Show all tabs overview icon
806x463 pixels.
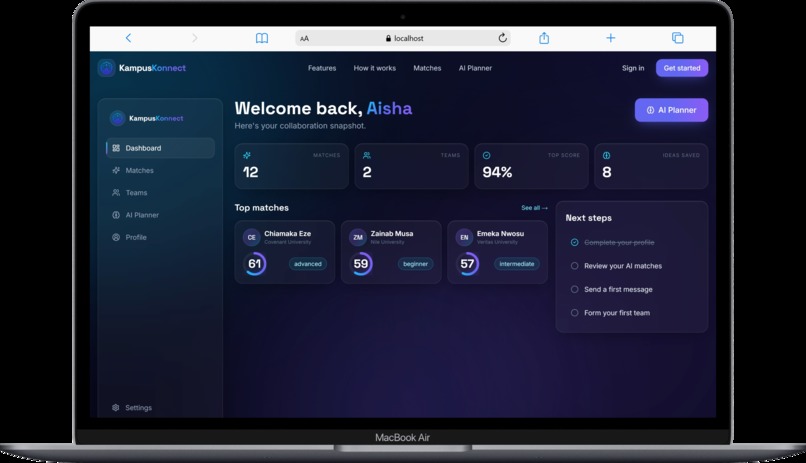(677, 38)
